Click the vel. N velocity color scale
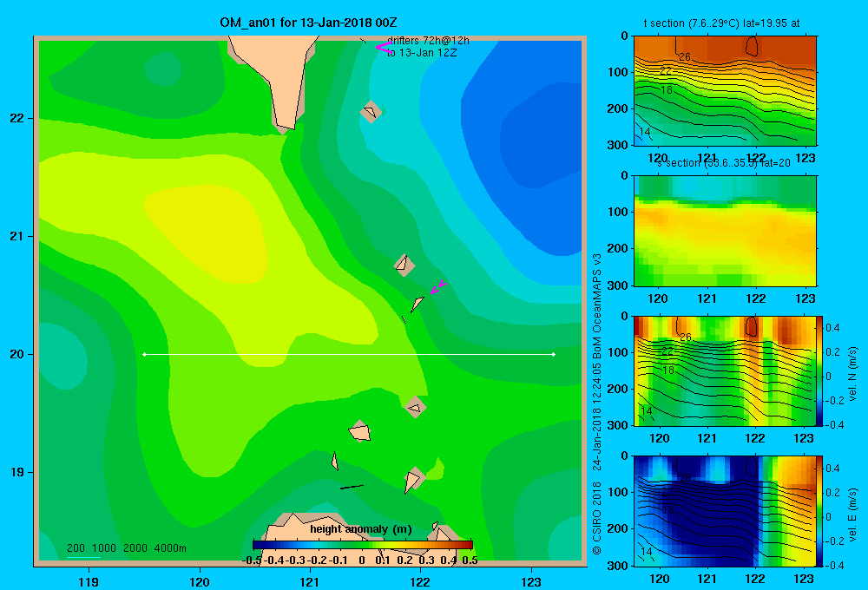Screen dimensions: 868x590 [820, 370]
